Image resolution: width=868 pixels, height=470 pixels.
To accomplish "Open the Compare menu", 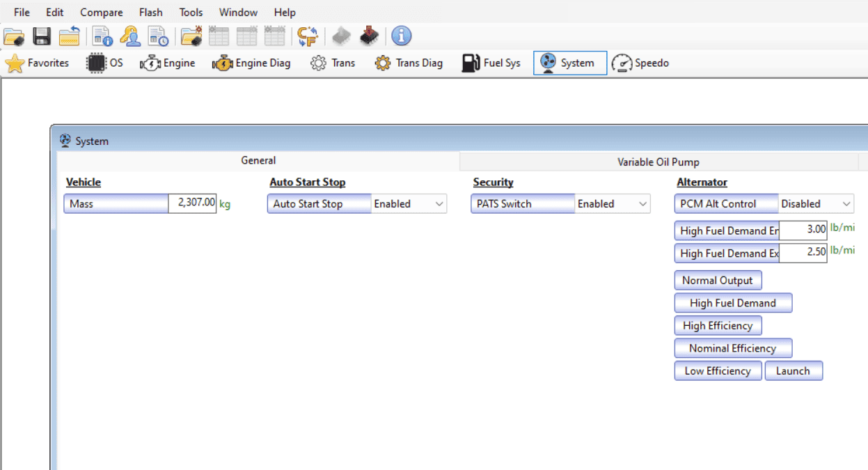I will click(102, 13).
